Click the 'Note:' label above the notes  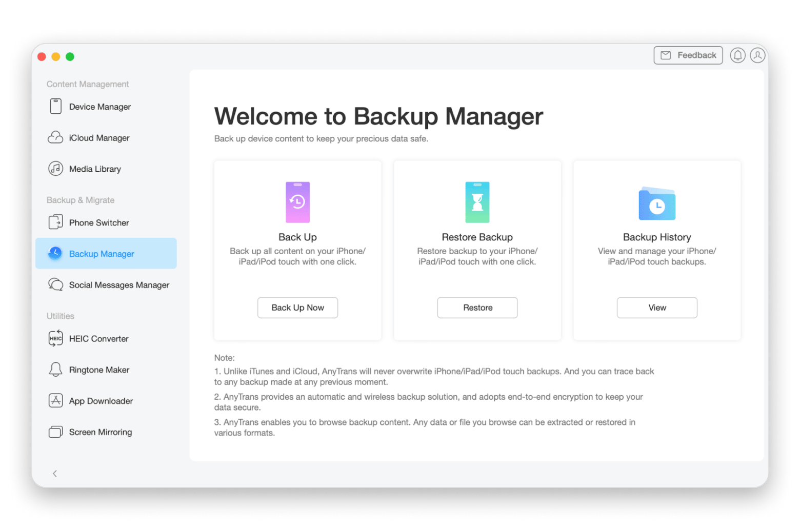coord(225,358)
